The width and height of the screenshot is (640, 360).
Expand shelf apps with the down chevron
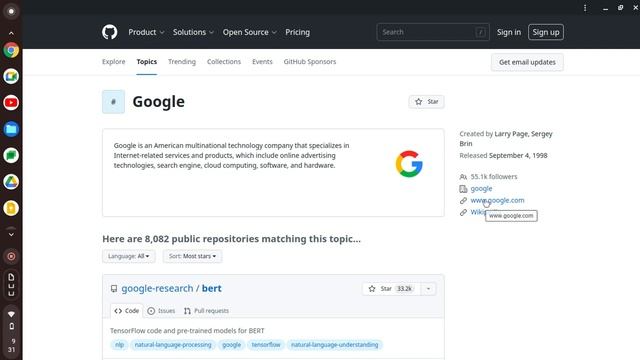(11, 235)
